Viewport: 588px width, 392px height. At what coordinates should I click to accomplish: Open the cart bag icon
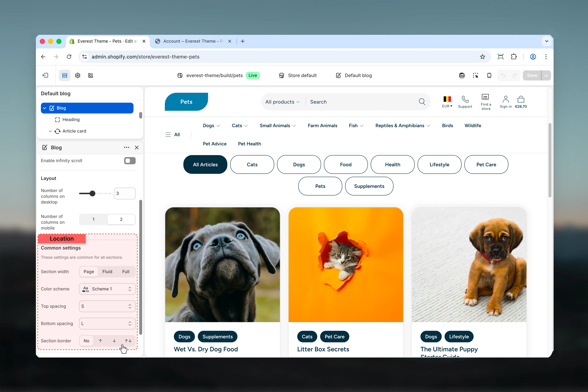click(x=521, y=99)
